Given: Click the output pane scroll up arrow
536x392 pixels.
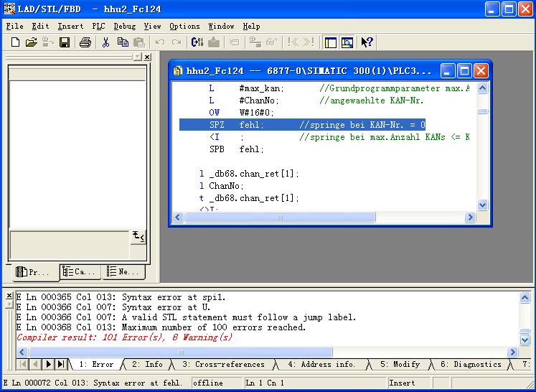Looking at the screenshot, I should (x=525, y=298).
